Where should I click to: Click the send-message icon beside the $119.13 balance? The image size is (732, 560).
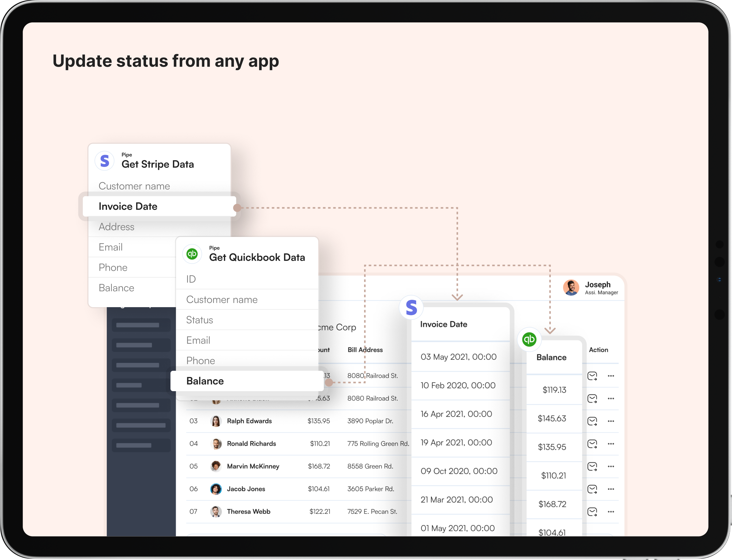pos(592,376)
